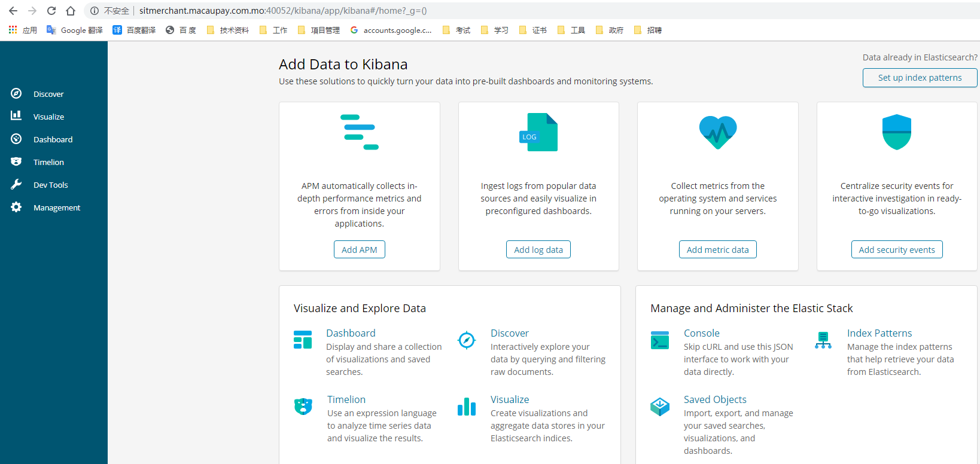Click the security shield icon
This screenshot has width=980, height=464.
[897, 132]
